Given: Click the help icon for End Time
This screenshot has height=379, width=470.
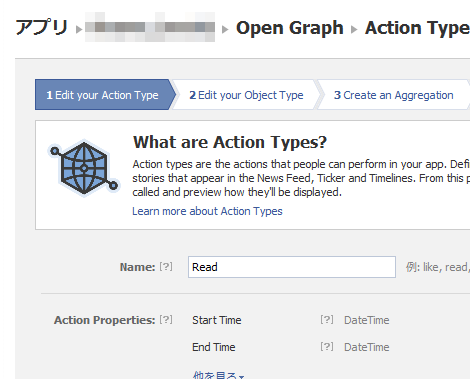Looking at the screenshot, I should point(327,347).
